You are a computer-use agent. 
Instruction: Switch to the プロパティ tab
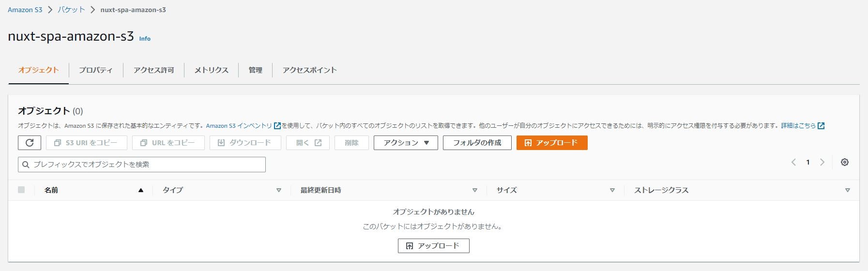[96, 70]
